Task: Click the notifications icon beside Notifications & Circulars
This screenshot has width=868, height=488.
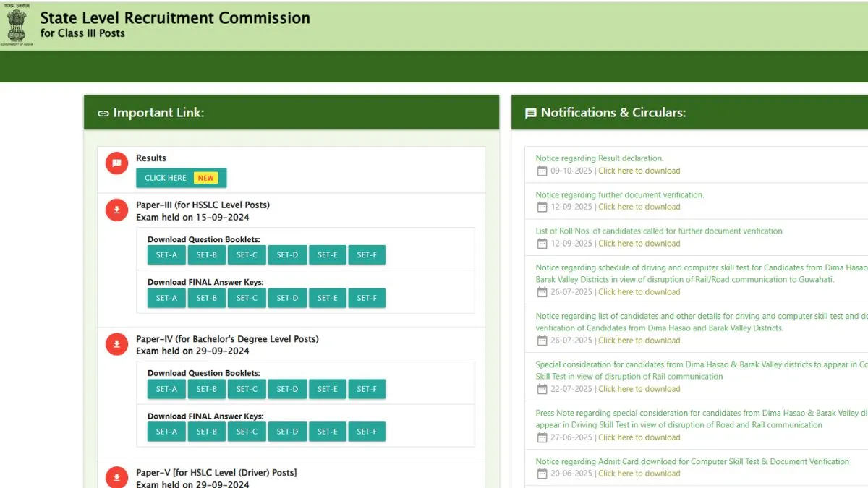Action: tap(532, 112)
